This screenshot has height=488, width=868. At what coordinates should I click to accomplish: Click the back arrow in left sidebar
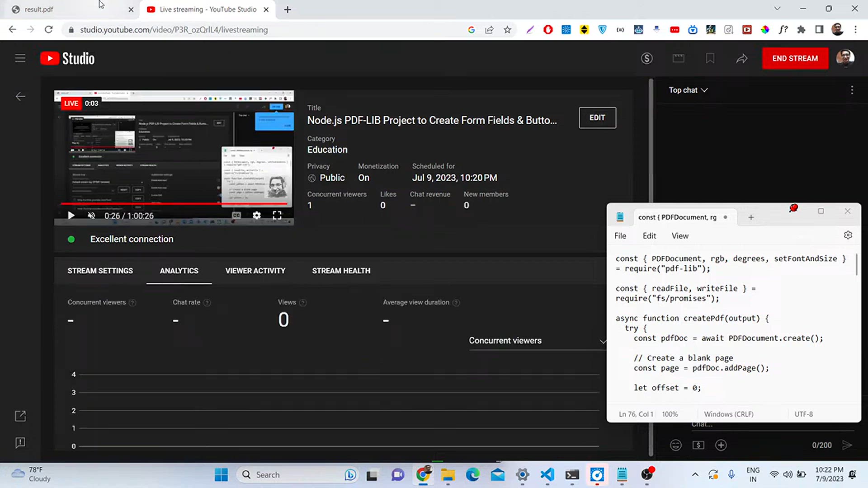point(20,96)
